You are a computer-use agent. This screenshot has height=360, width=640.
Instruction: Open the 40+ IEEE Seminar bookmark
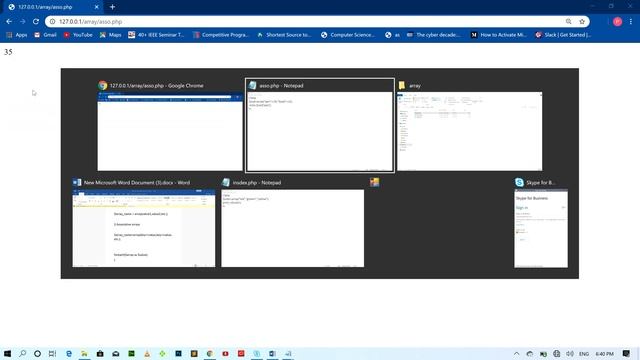(156, 35)
